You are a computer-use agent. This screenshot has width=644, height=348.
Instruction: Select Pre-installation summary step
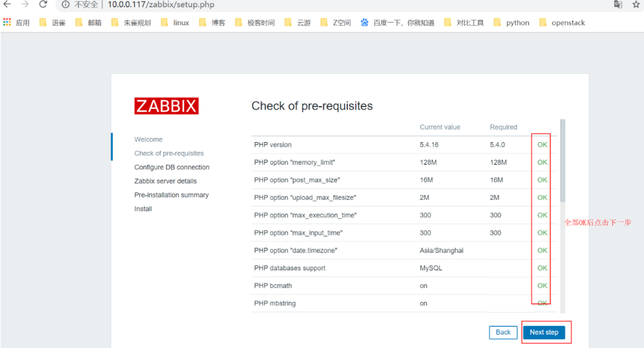(171, 195)
